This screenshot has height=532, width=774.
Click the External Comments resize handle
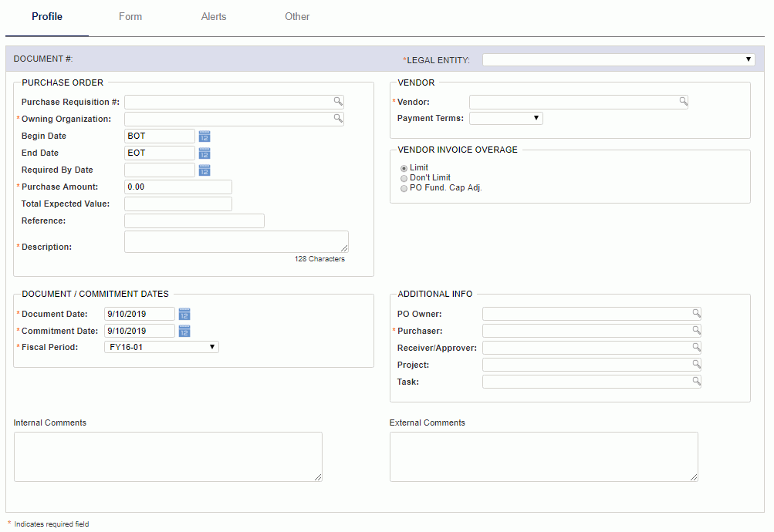(694, 477)
